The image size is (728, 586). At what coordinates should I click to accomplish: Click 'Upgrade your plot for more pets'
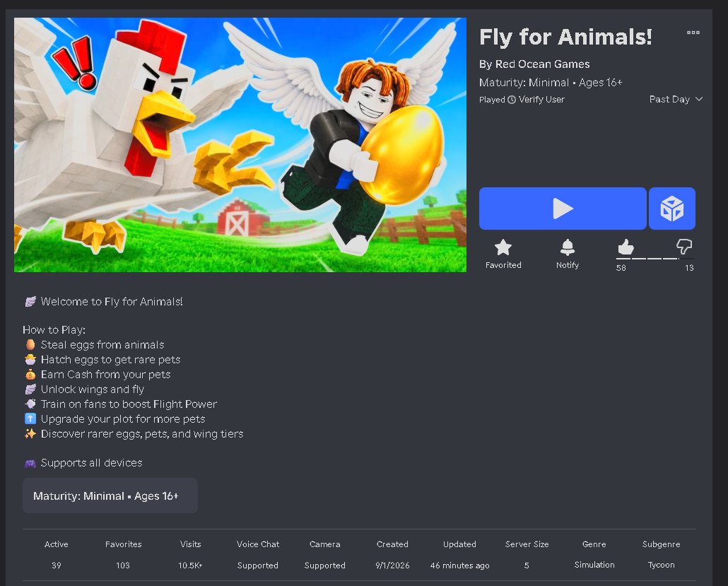point(122,419)
